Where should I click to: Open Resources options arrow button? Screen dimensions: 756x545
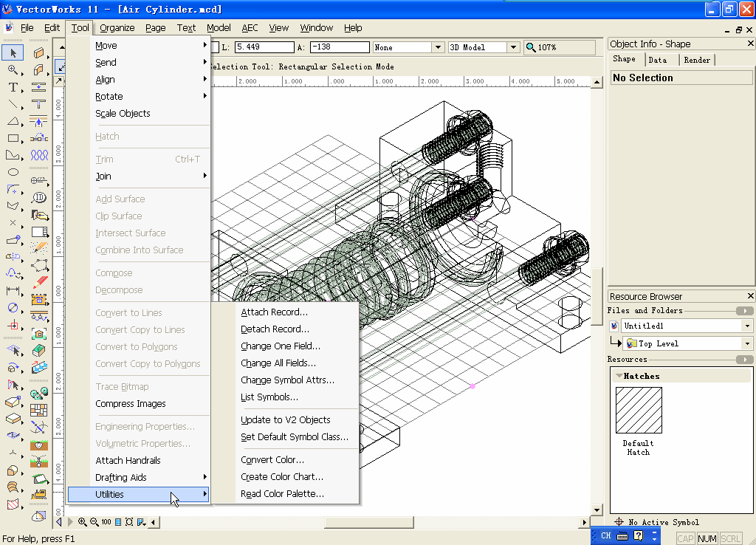[744, 360]
